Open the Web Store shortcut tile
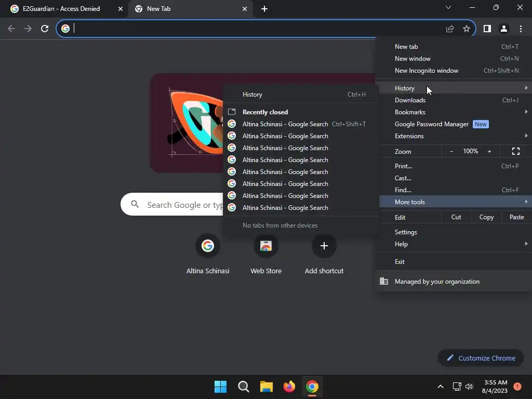 (266, 254)
